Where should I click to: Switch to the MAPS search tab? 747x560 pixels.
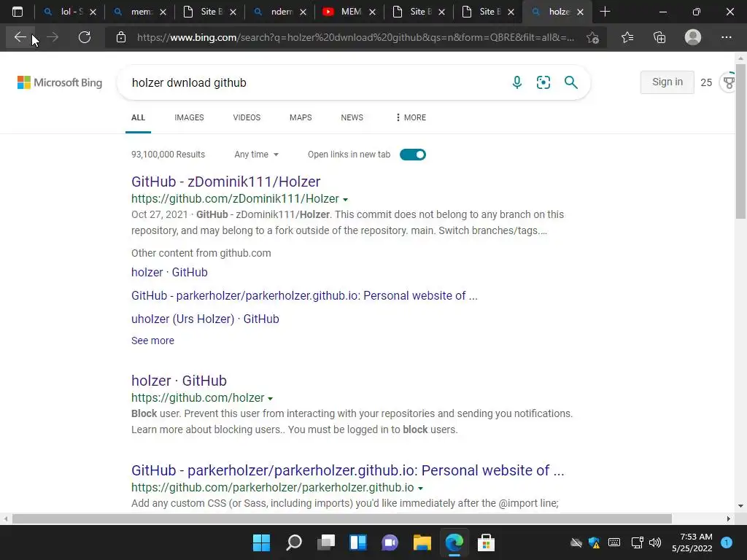pos(301,117)
